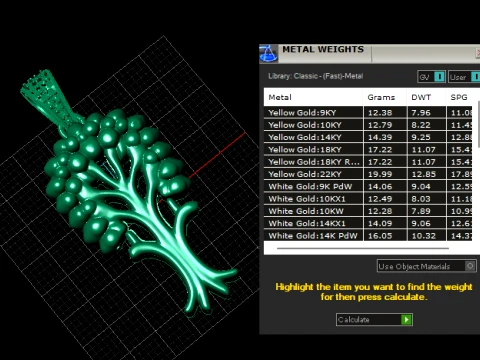This screenshot has height=360, width=480.
Task: Close the Metal Weights panel
Action: [x=478, y=53]
